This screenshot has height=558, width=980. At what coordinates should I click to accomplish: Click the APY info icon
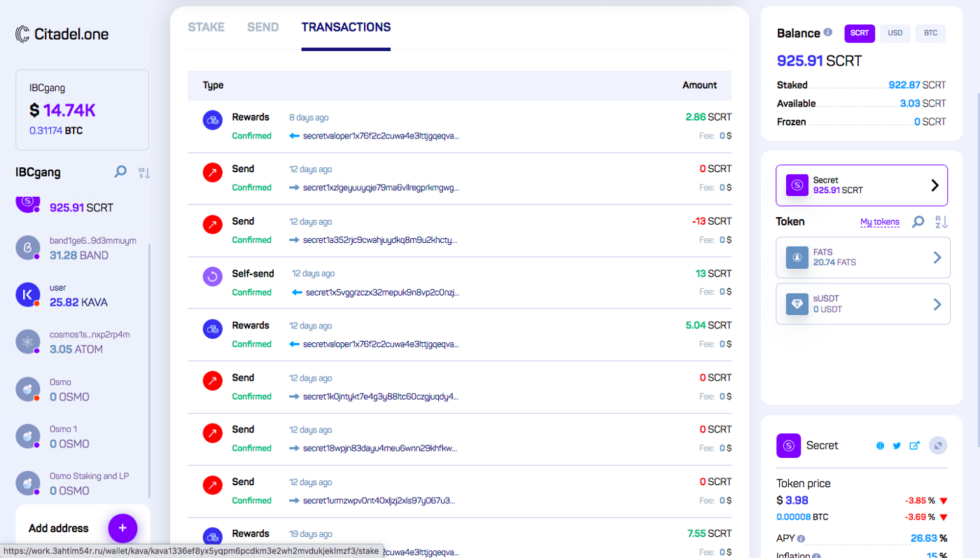[801, 539]
